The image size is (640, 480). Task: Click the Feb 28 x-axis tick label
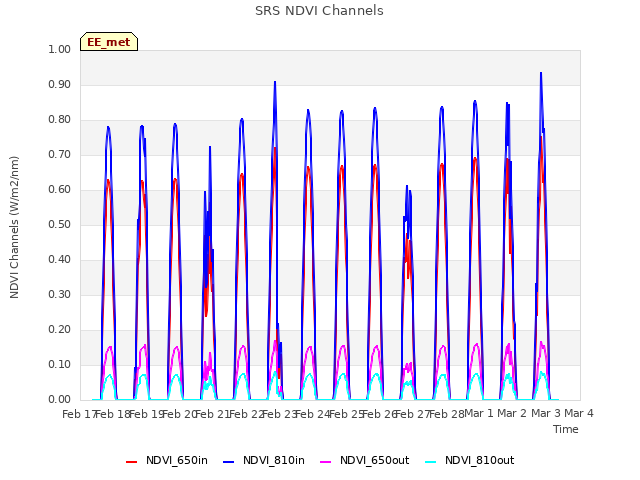coord(447,414)
